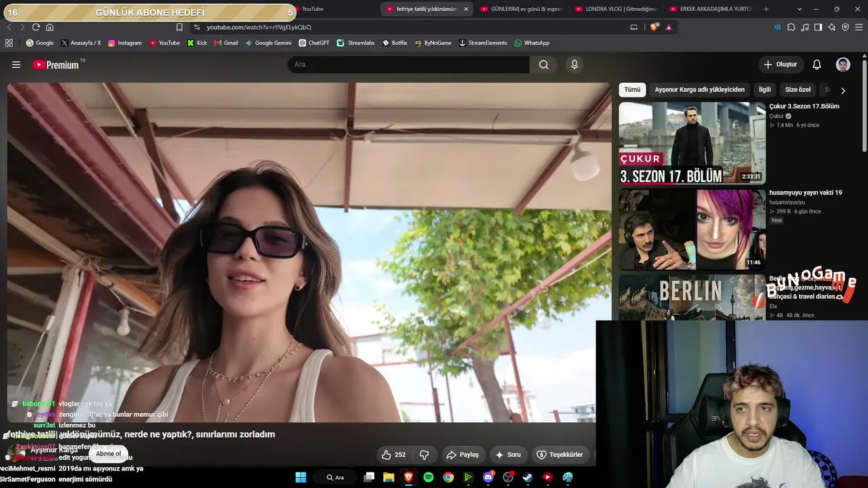Switch to the 'GÜNLERİM' browser tab

click(522, 9)
